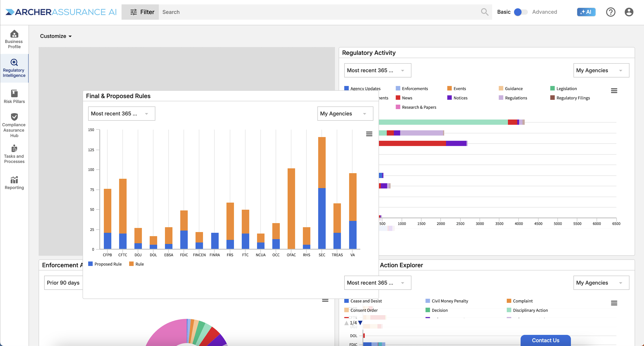
Task: Toggle Disciplinary Action legend item
Action: click(527, 310)
